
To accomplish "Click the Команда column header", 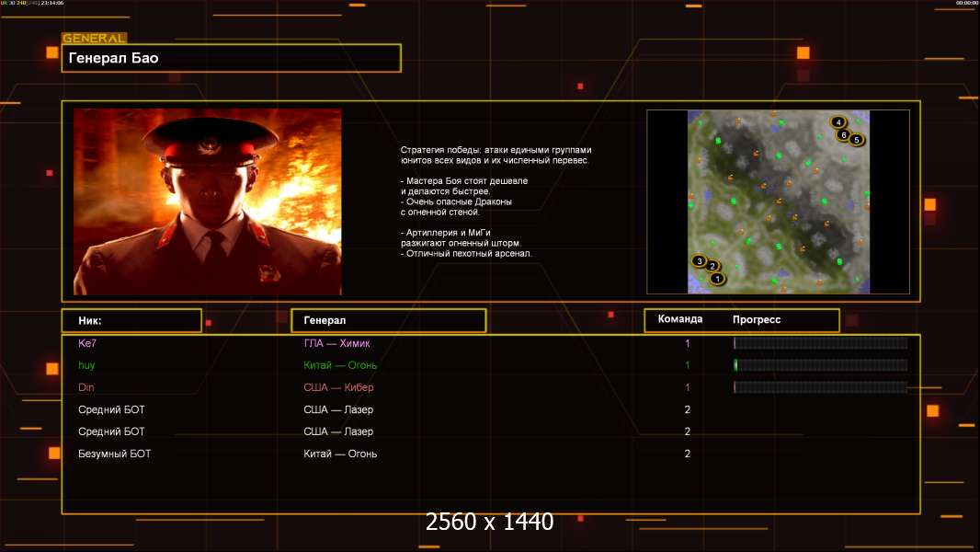I will (680, 319).
